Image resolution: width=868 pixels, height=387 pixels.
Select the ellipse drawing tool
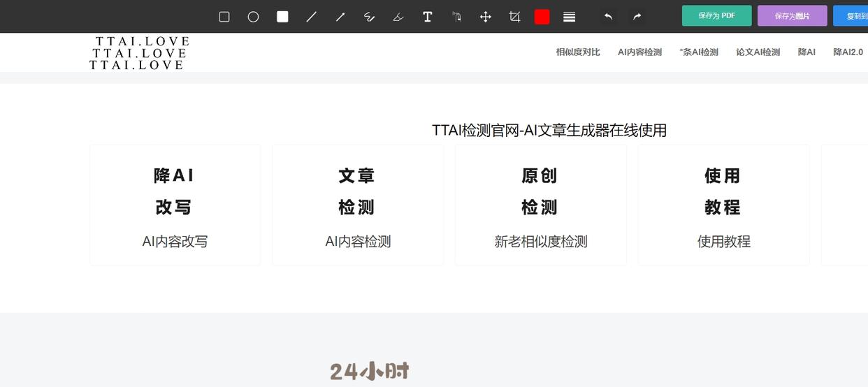254,17
